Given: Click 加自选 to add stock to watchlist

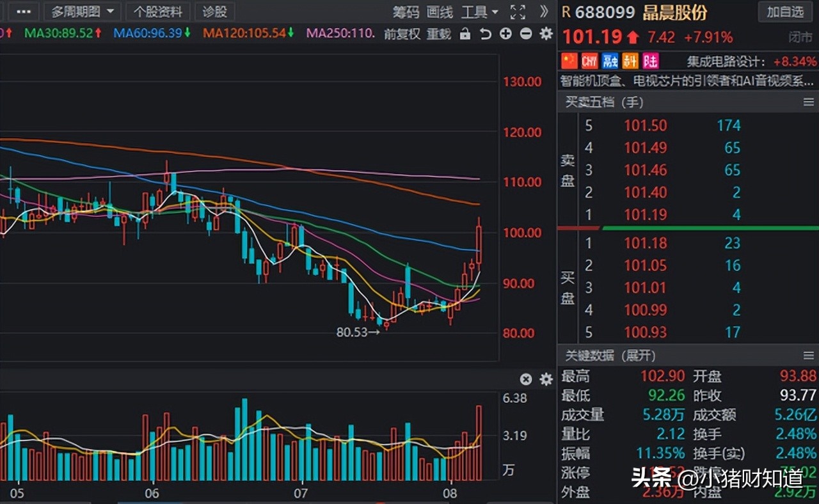Looking at the screenshot, I should 785,12.
